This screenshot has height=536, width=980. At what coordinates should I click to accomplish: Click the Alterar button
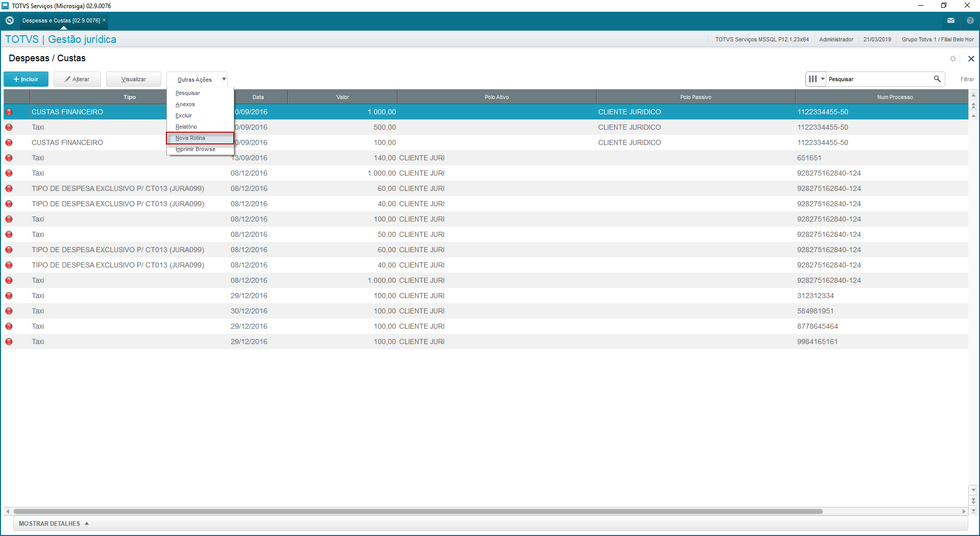[77, 79]
